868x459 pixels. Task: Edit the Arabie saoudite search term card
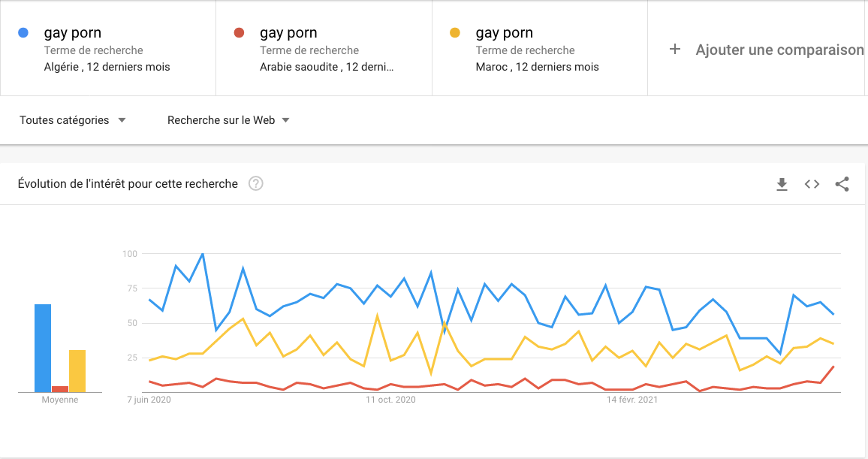[x=324, y=48]
